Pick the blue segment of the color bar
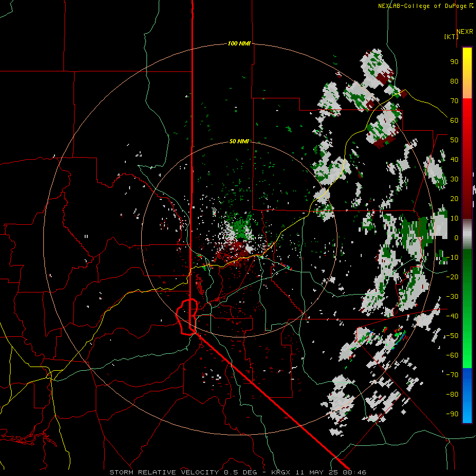The image size is (476, 476). (x=467, y=396)
